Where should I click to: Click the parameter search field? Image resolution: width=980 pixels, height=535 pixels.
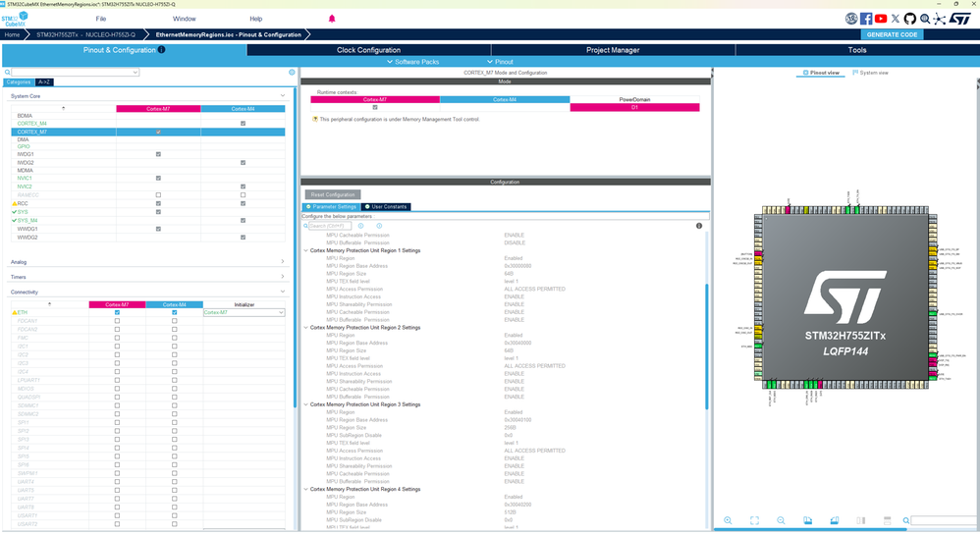coord(330,226)
